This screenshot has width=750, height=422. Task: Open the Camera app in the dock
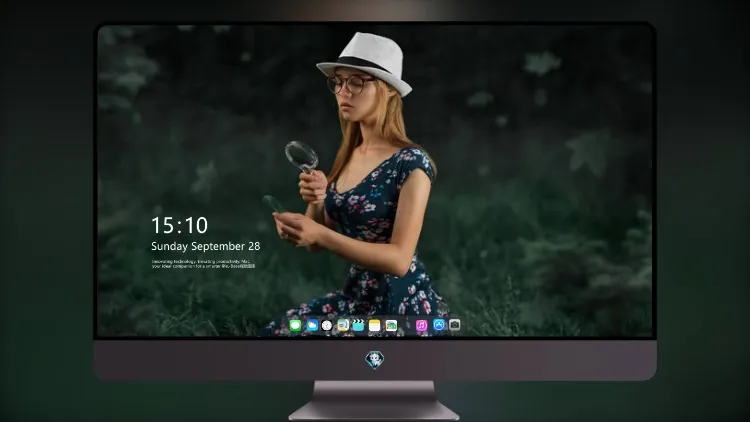click(454, 325)
